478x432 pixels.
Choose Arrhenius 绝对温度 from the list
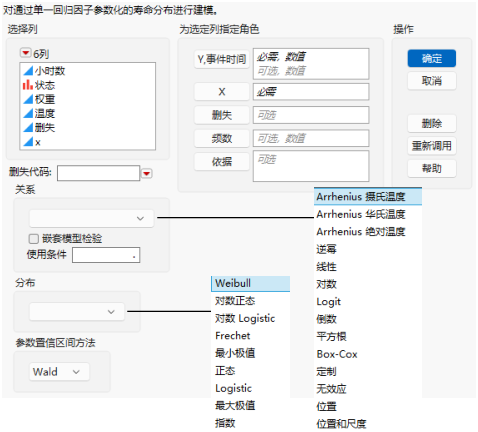[x=368, y=231]
